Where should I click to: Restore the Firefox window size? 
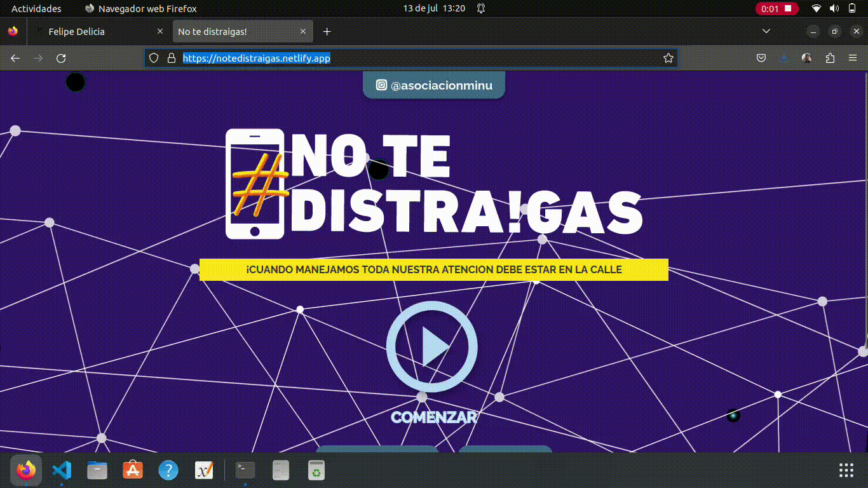pos(835,31)
